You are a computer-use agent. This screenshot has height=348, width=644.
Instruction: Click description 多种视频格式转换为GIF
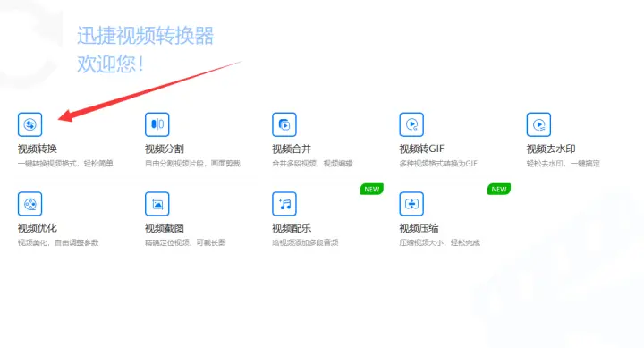tap(438, 164)
